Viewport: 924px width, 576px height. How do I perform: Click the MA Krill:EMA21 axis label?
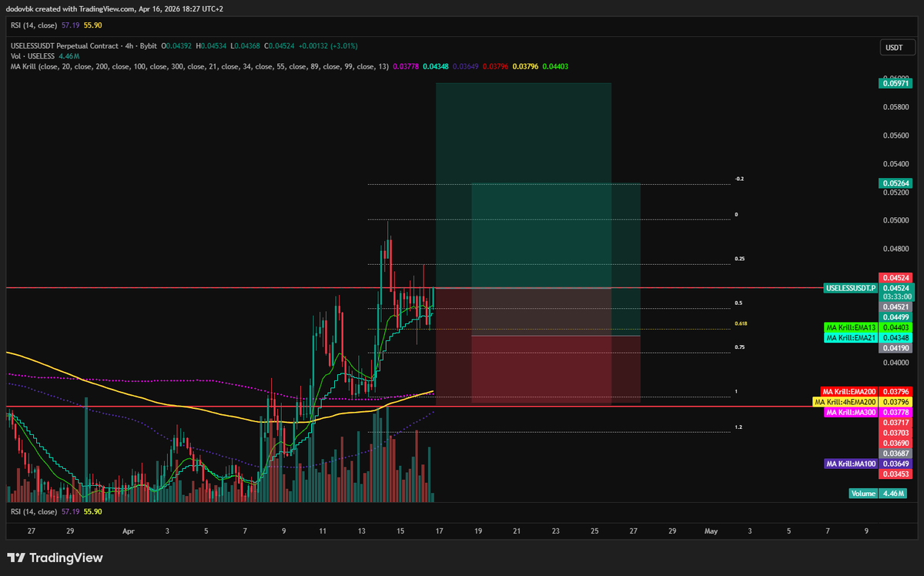[x=851, y=337]
